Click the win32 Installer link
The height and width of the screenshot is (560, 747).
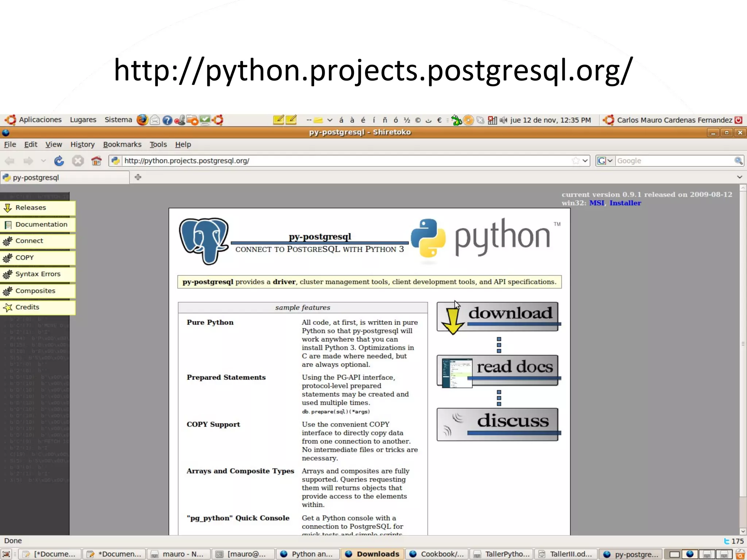click(x=625, y=203)
